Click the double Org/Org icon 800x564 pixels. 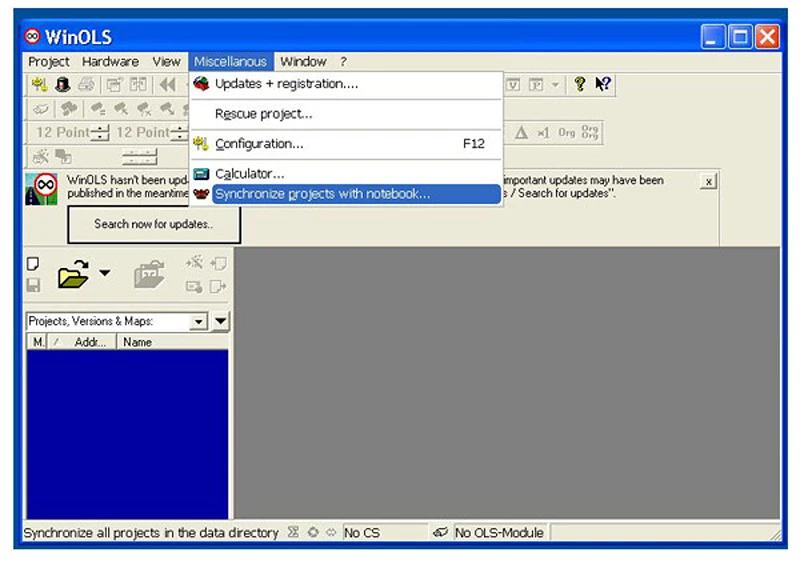(x=590, y=132)
